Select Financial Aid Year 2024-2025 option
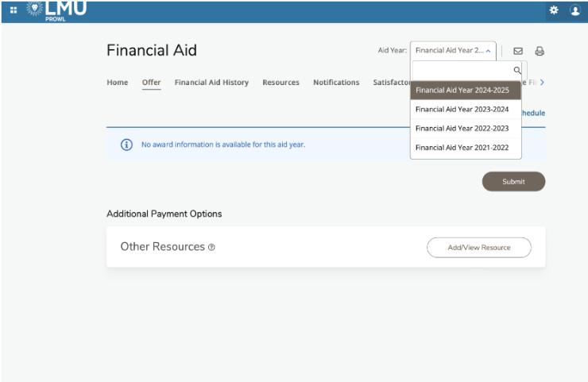 tap(466, 90)
